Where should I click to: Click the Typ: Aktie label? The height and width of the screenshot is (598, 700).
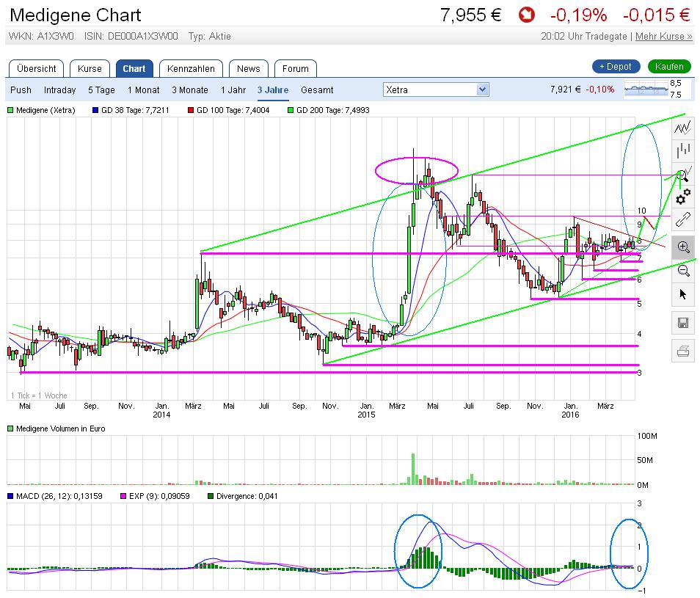(x=209, y=36)
